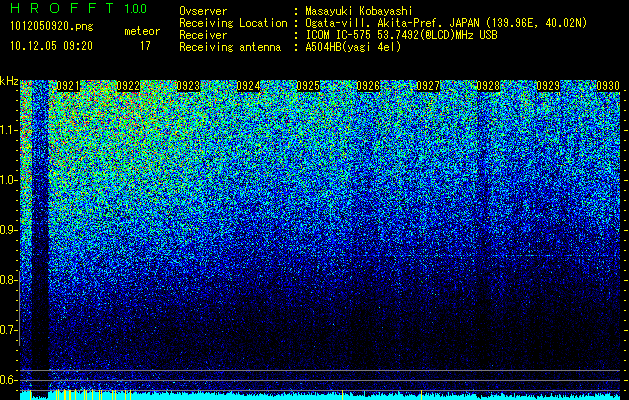Click the kHz axis unit label

point(9,81)
